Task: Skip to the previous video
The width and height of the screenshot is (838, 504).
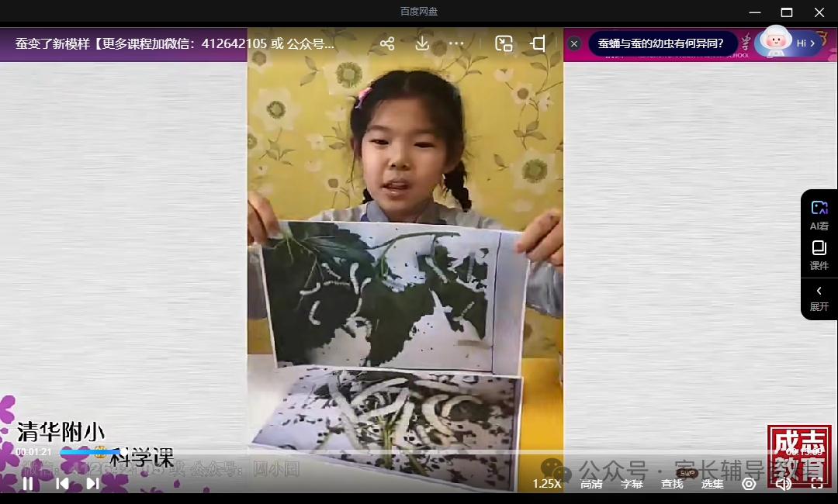Action: [x=62, y=483]
